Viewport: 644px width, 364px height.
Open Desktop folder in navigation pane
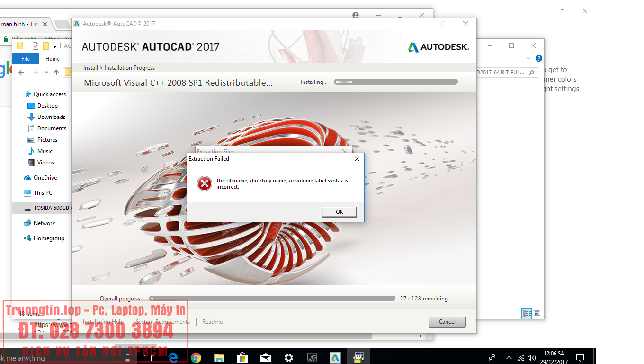(x=43, y=106)
